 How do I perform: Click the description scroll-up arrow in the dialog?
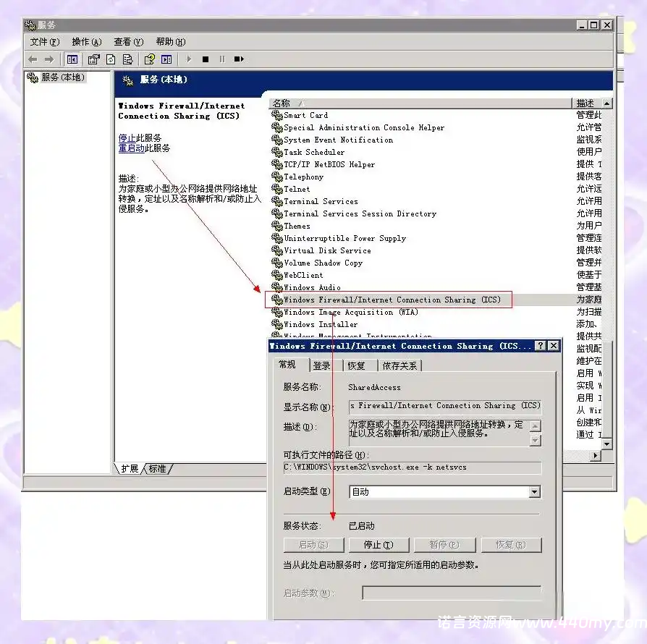[x=535, y=425]
